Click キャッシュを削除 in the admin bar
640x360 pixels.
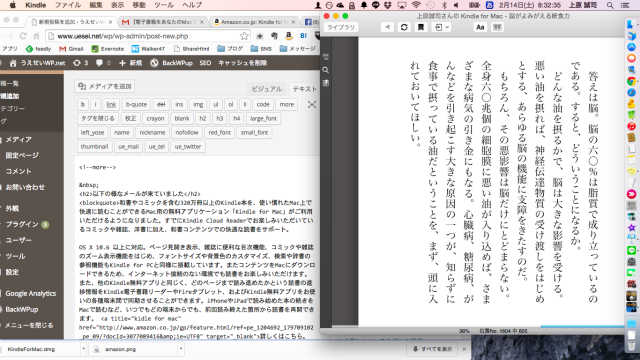[x=242, y=63]
